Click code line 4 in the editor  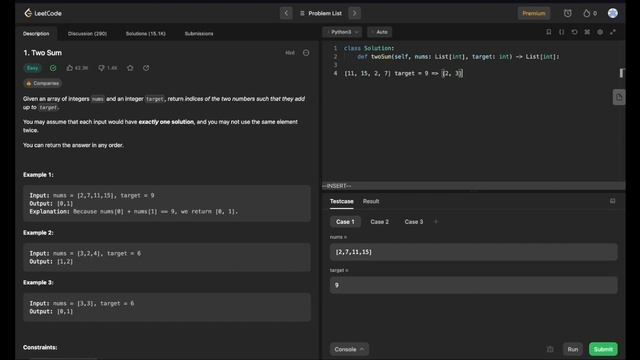tap(404, 73)
